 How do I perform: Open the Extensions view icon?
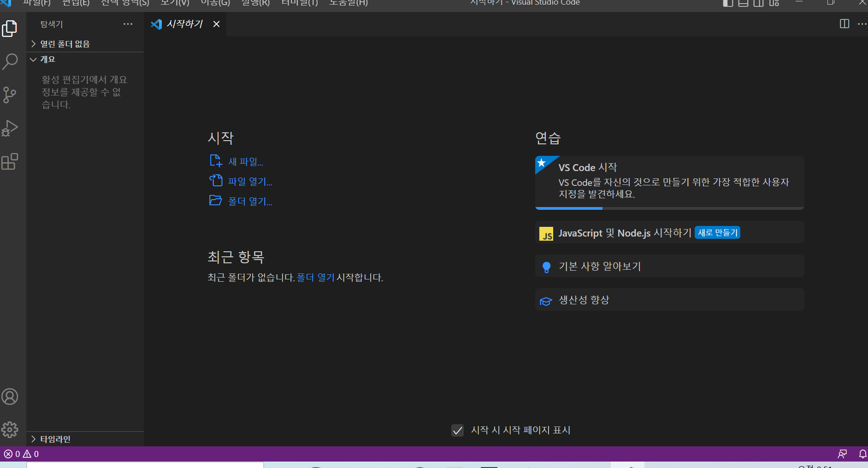(x=10, y=162)
